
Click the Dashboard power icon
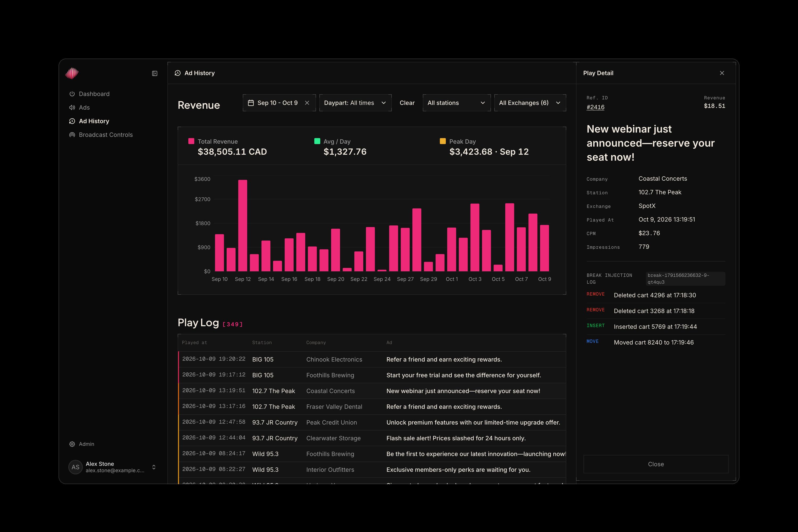click(72, 94)
